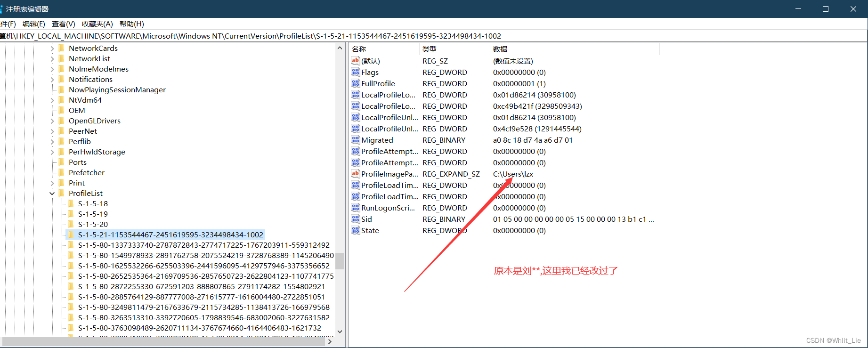The height and width of the screenshot is (348, 868).
Task: Click the Perflib folder icon
Action: (62, 141)
